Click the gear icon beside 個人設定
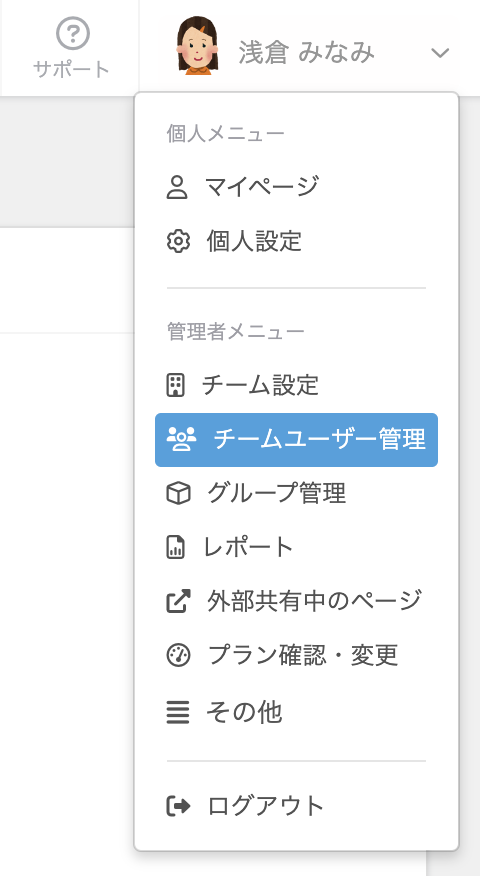The image size is (480, 876). [x=178, y=242]
